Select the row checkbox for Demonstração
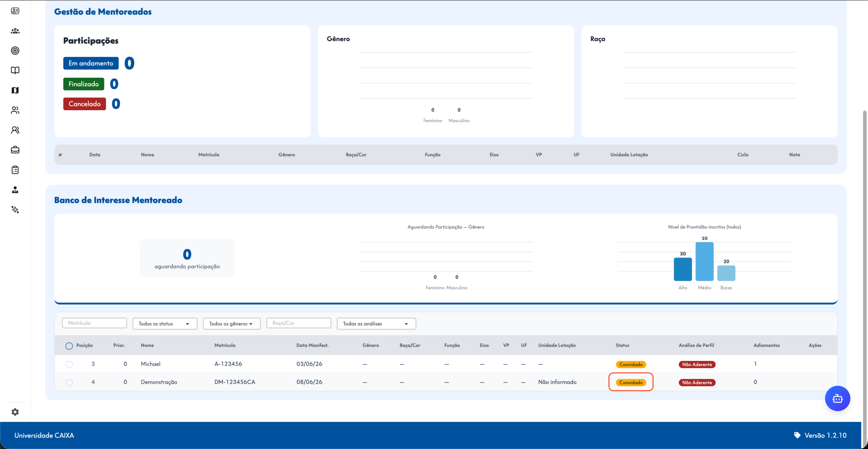Screen dimensions: 868x449 point(69,382)
